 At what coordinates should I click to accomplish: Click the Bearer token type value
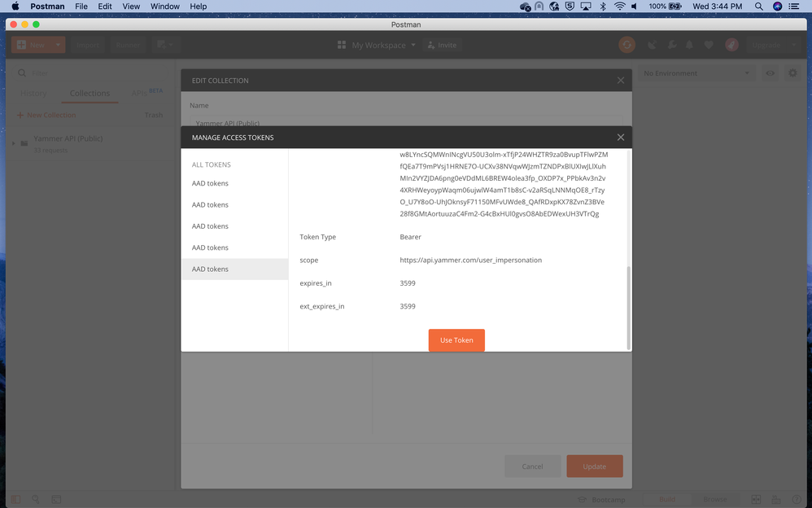click(x=410, y=237)
